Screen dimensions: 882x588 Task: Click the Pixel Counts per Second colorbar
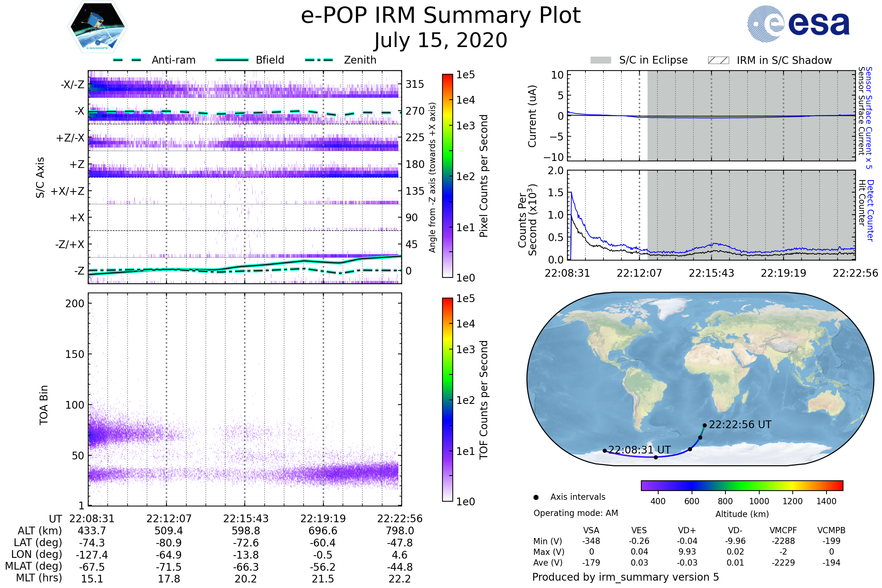(x=447, y=176)
